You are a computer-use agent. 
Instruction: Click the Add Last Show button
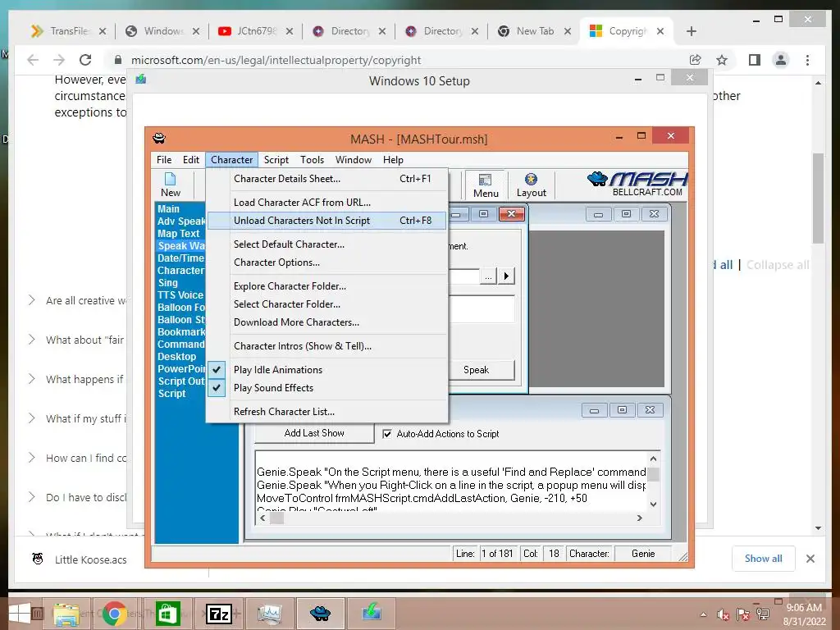pos(314,433)
